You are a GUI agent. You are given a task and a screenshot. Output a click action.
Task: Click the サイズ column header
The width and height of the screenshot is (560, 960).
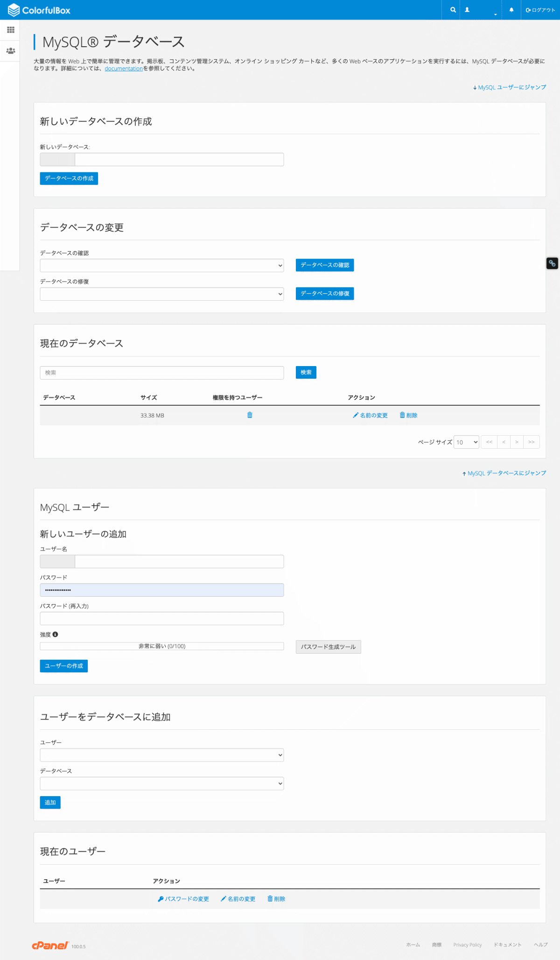(x=149, y=398)
